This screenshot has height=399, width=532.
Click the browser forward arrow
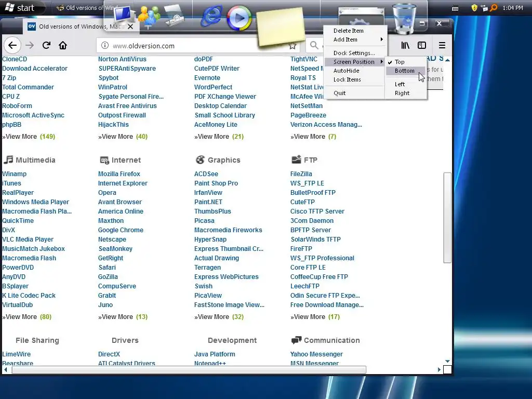30,46
